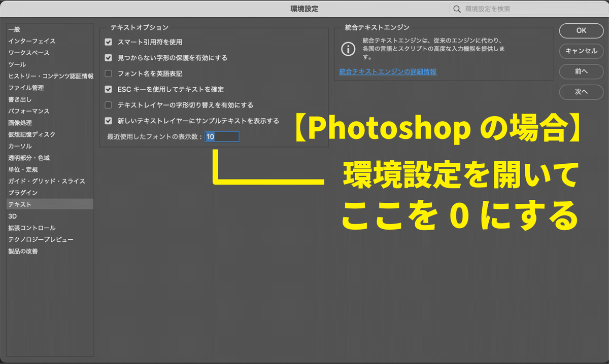Toggle スマート引用符を使用 checkbox
The height and width of the screenshot is (364, 609).
[108, 42]
